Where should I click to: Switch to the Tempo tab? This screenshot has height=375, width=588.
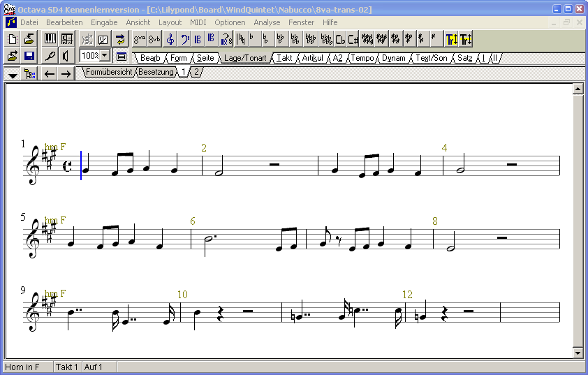362,58
